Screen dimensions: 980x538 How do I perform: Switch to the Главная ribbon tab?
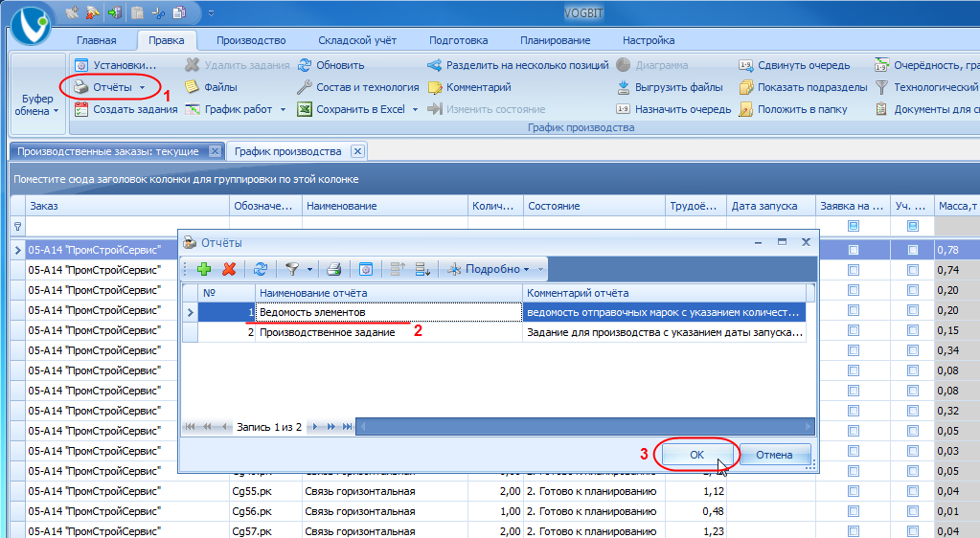click(x=96, y=40)
